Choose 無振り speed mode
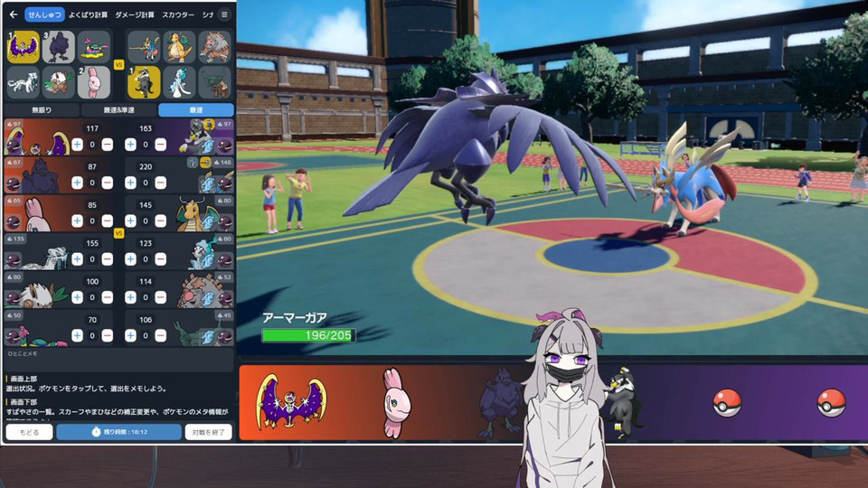The image size is (868, 488). [x=41, y=110]
